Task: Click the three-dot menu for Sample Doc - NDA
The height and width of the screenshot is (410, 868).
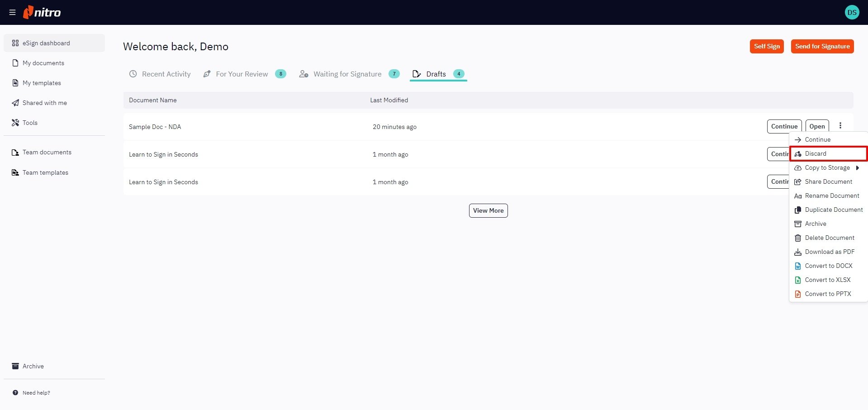Action: tap(840, 126)
